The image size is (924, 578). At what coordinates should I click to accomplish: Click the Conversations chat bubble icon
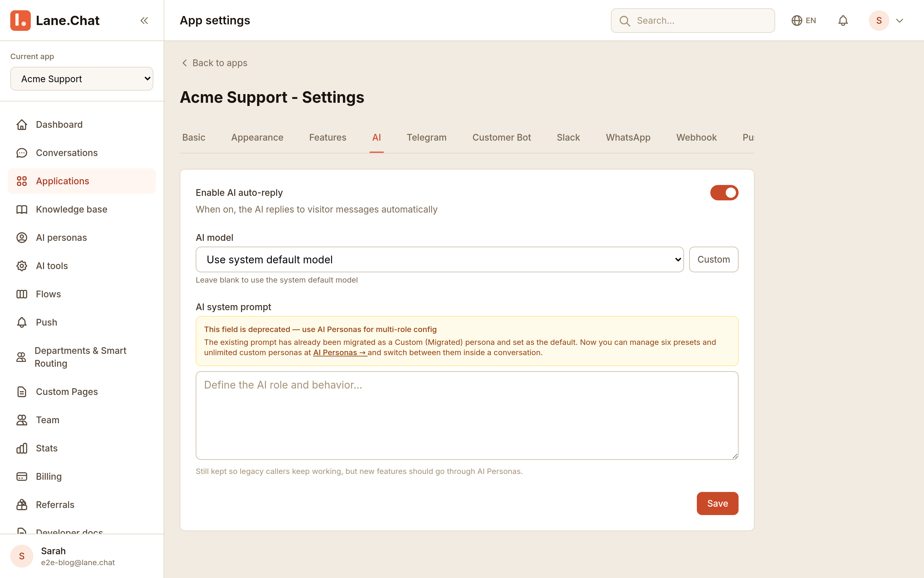[22, 153]
